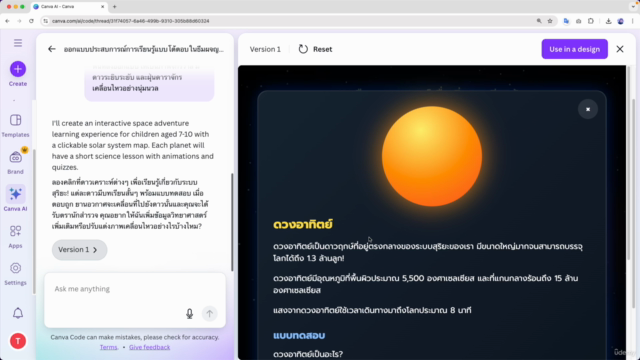Viewport: 640px width, 360px height.
Task: Open Settings gear in the sidebar
Action: pos(16,273)
